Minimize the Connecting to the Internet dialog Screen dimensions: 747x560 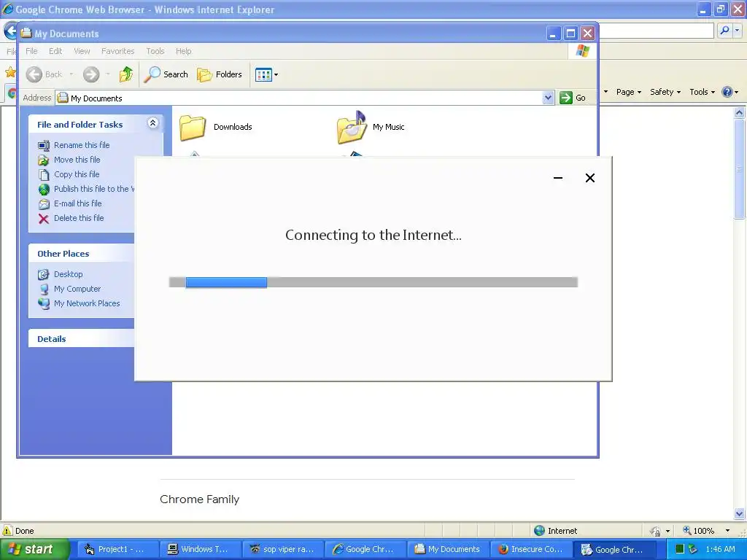[558, 178]
